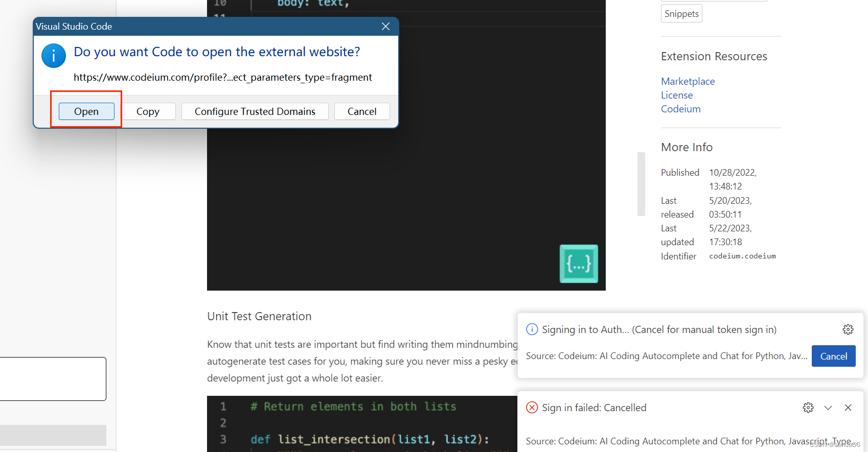Cancel the Signing in to Auth notification
The width and height of the screenshot is (868, 452).
click(833, 356)
